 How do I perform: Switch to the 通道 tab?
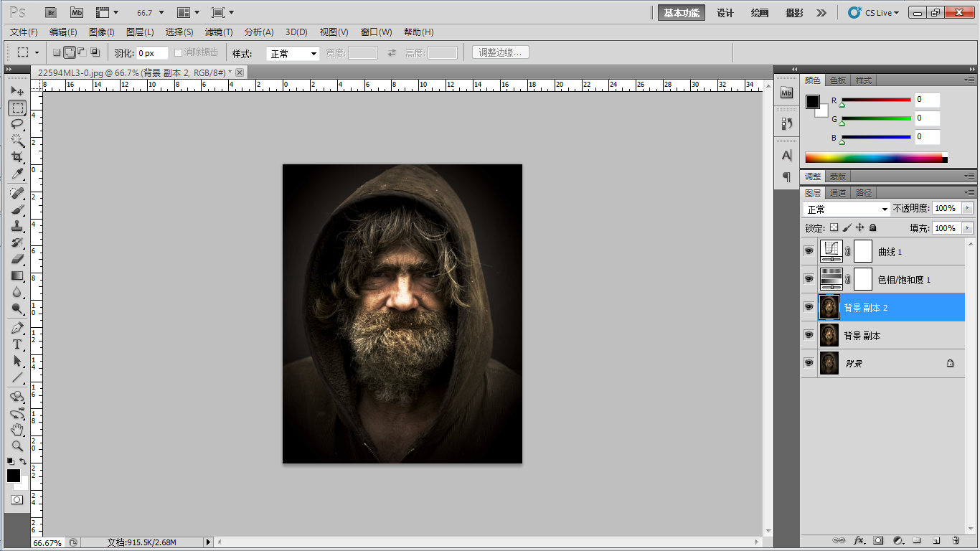[837, 192]
